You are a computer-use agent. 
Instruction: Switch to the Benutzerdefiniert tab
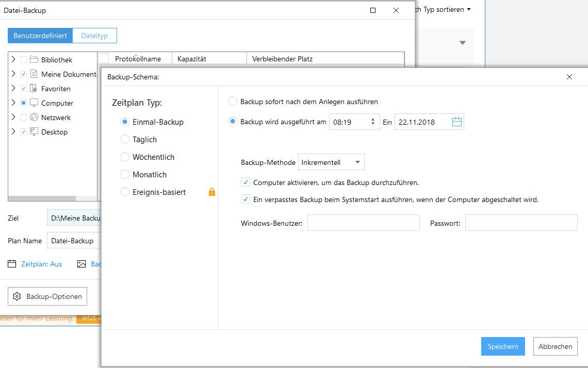pos(40,36)
